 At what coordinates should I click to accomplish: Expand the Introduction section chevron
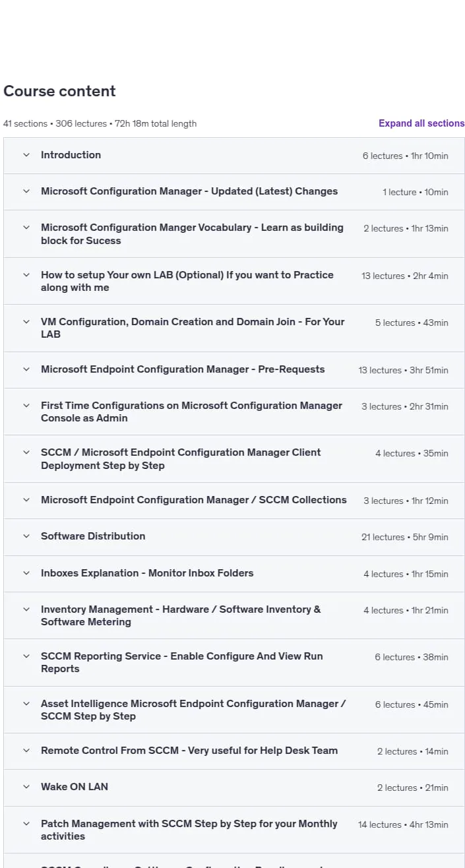coord(26,155)
